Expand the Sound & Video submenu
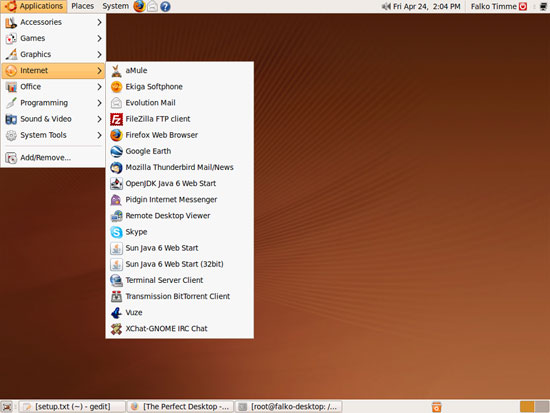Image resolution: width=550 pixels, height=413 pixels. point(53,119)
